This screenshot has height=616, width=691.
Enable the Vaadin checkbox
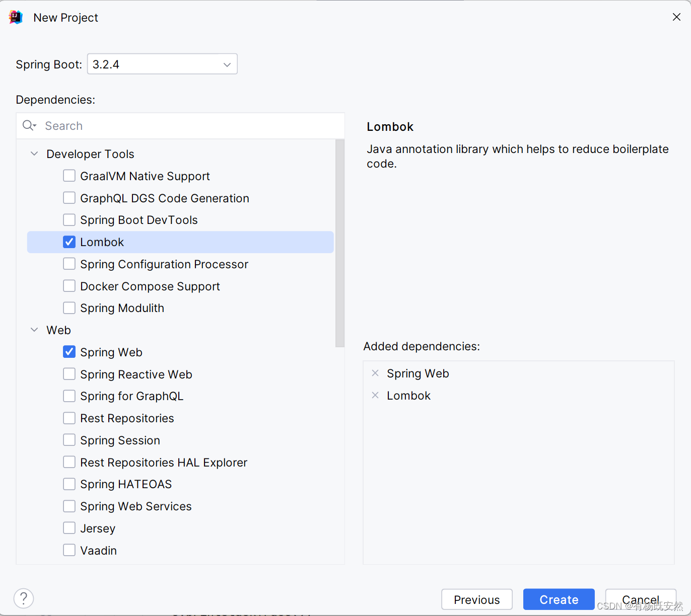point(69,550)
